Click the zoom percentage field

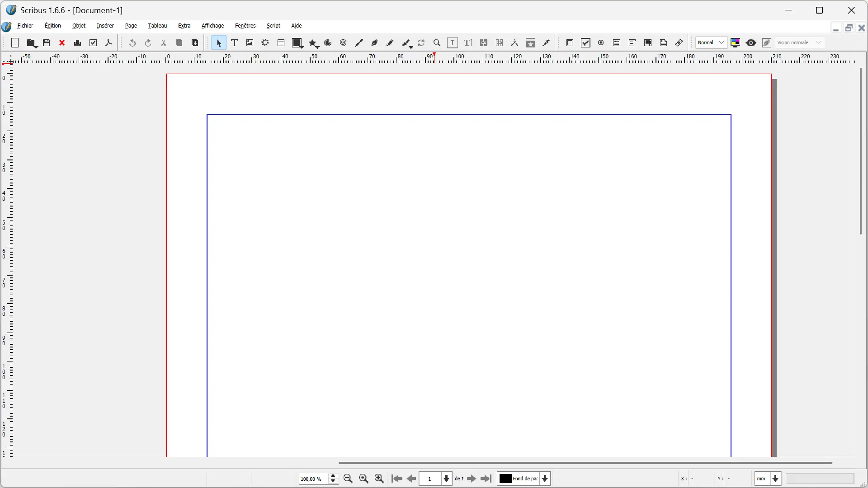tap(313, 479)
